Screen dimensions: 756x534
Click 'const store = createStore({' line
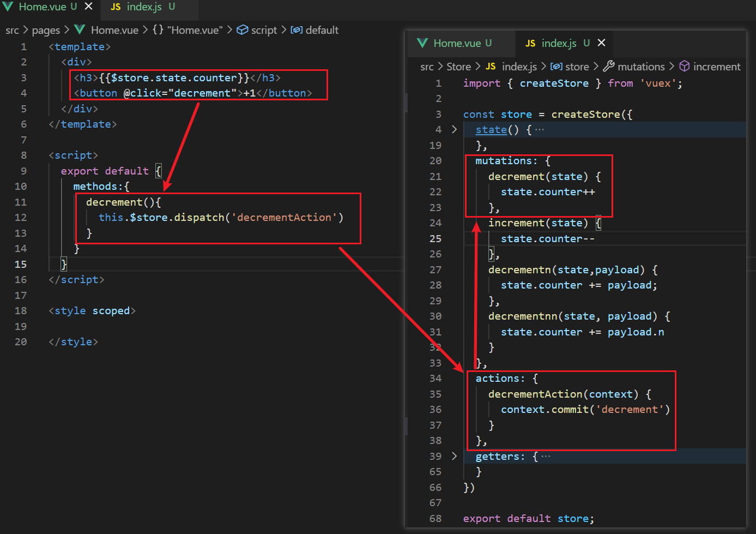point(548,115)
